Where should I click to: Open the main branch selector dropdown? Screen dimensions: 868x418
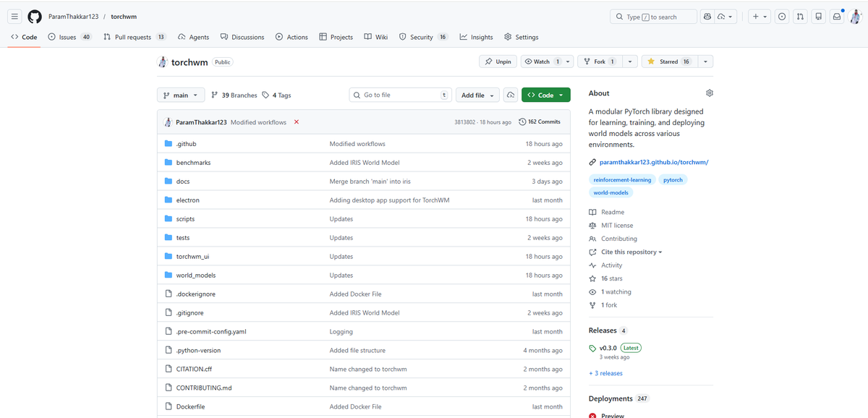click(181, 95)
